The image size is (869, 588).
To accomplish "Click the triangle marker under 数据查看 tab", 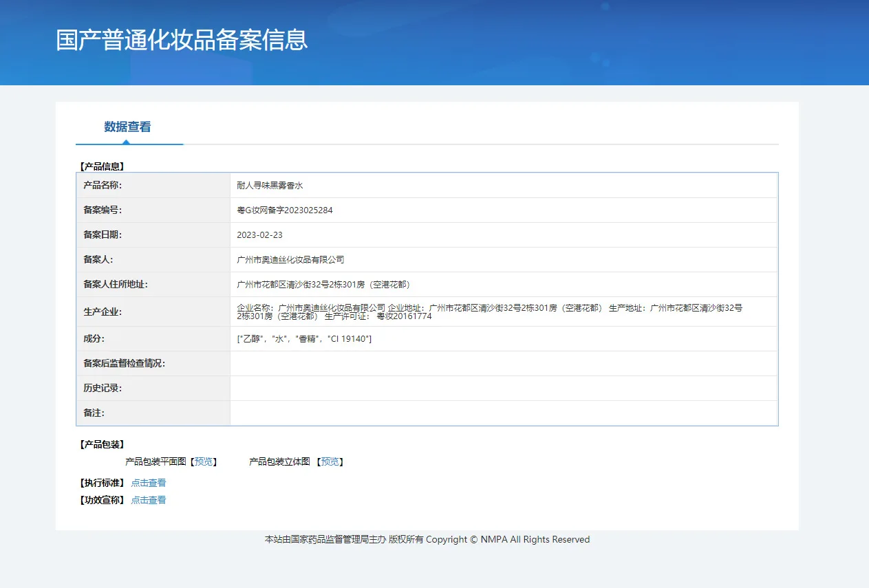I will (126, 142).
